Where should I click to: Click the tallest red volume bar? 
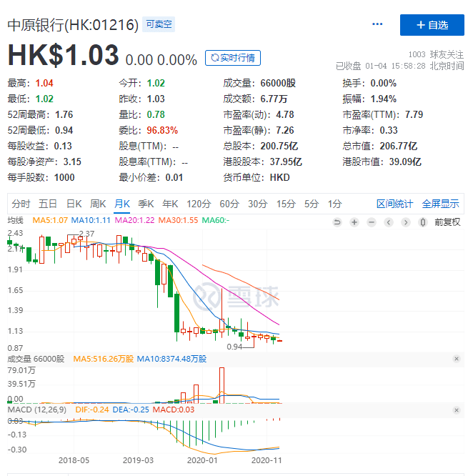tap(221, 385)
